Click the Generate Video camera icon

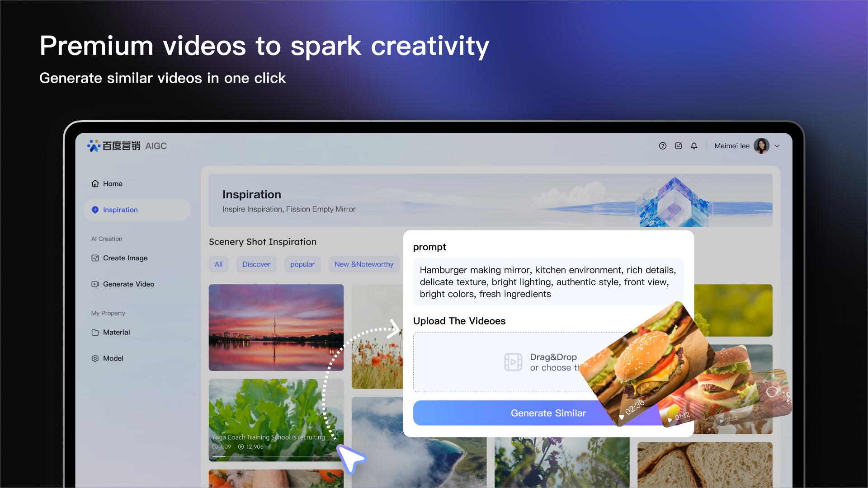[x=95, y=284]
